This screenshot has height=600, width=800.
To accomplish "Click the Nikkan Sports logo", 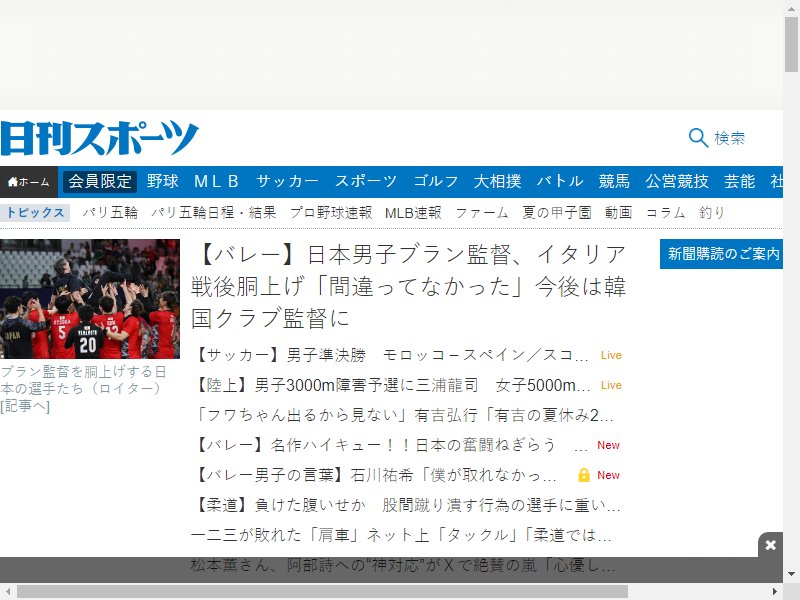I will pyautogui.click(x=99, y=138).
